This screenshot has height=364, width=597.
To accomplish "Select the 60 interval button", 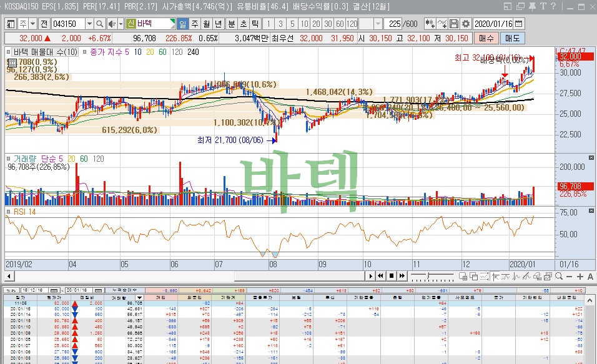I will coord(340,24).
